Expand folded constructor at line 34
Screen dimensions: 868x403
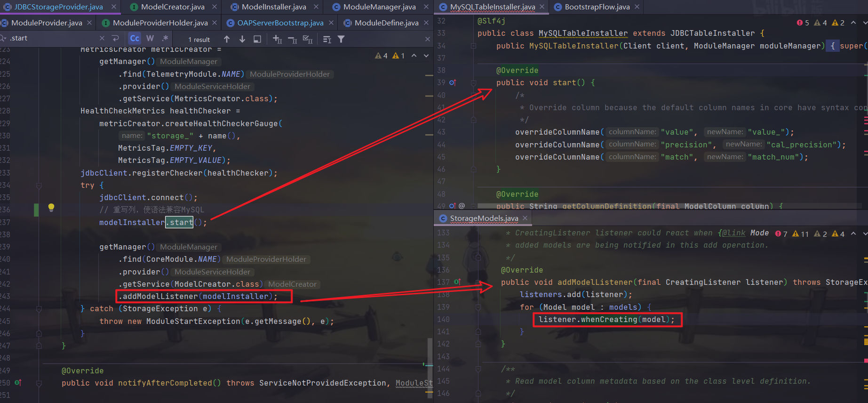474,46
